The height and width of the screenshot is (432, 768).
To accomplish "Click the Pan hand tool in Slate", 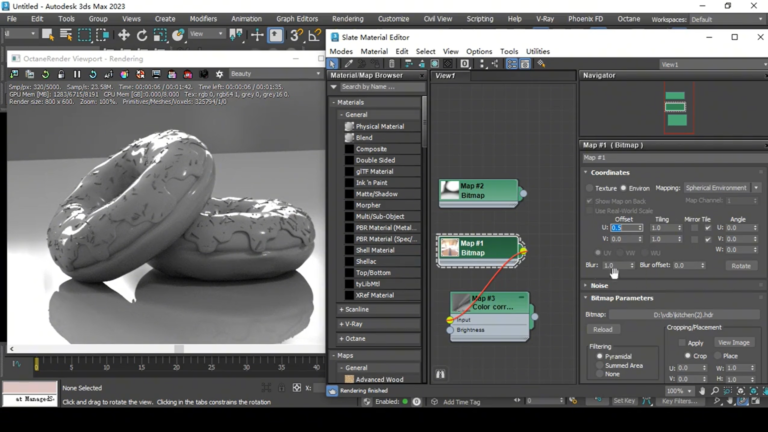I will click(x=702, y=391).
